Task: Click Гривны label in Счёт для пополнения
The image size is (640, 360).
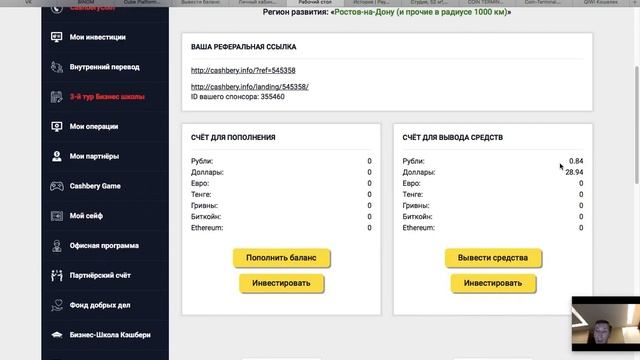Action: tap(204, 206)
